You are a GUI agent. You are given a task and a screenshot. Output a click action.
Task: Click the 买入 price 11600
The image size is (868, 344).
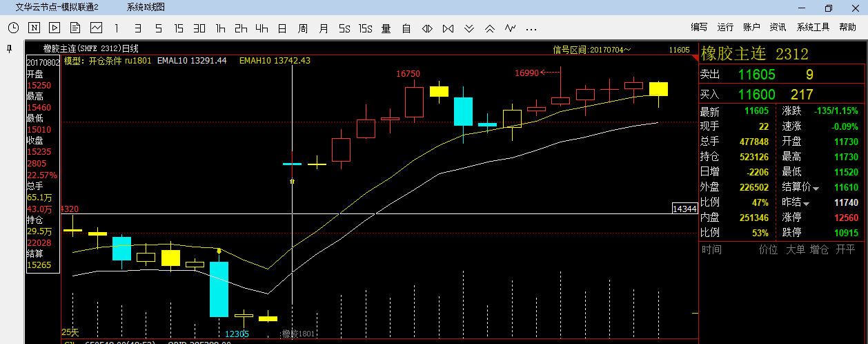[757, 95]
